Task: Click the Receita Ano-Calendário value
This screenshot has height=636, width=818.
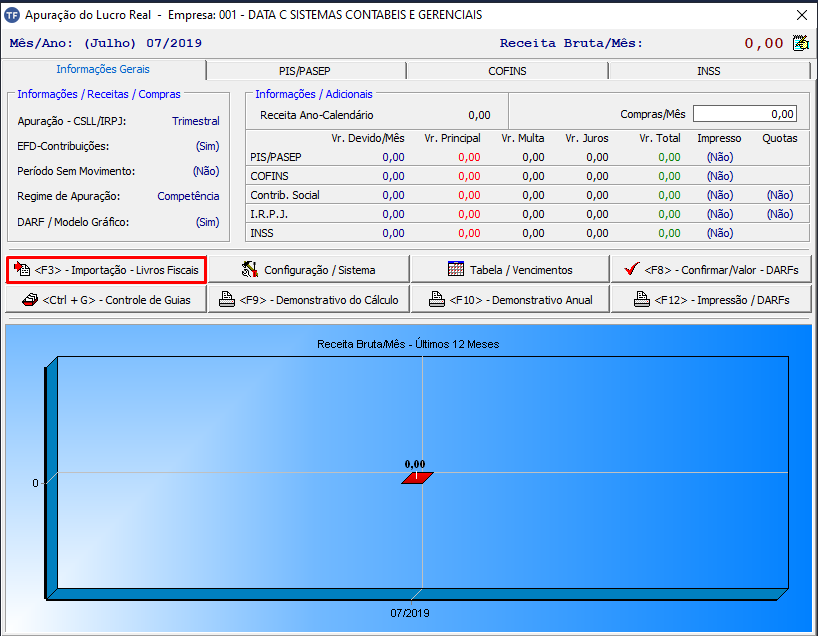Action: 479,115
